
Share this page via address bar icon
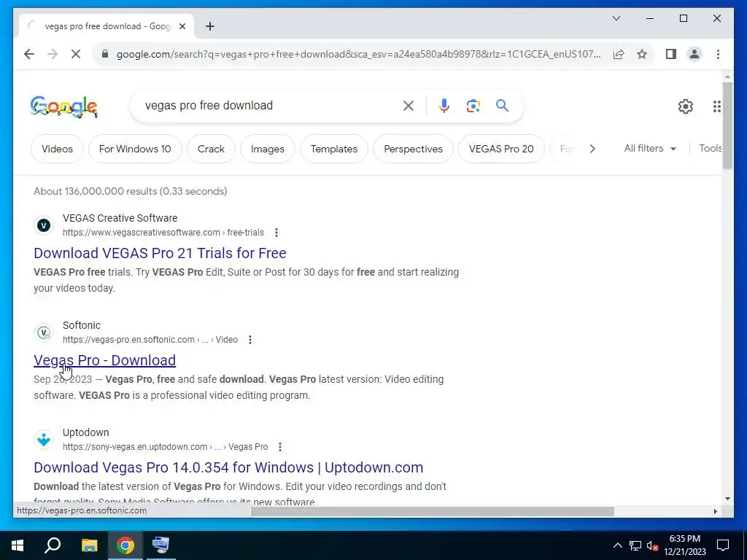(619, 54)
